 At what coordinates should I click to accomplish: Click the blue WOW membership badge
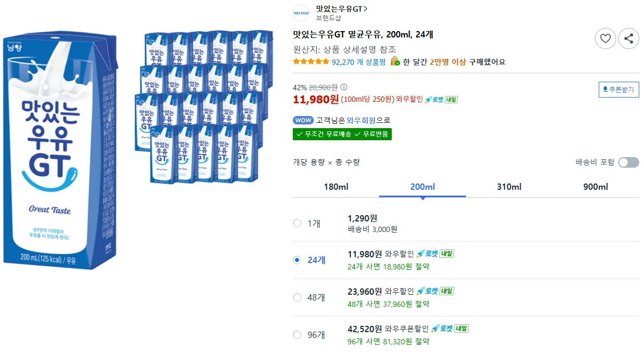point(303,120)
